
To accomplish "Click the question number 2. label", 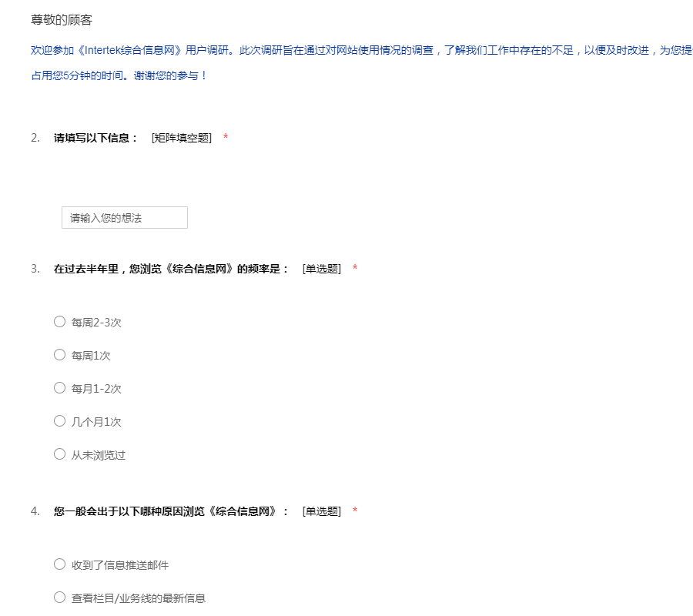I will click(35, 138).
